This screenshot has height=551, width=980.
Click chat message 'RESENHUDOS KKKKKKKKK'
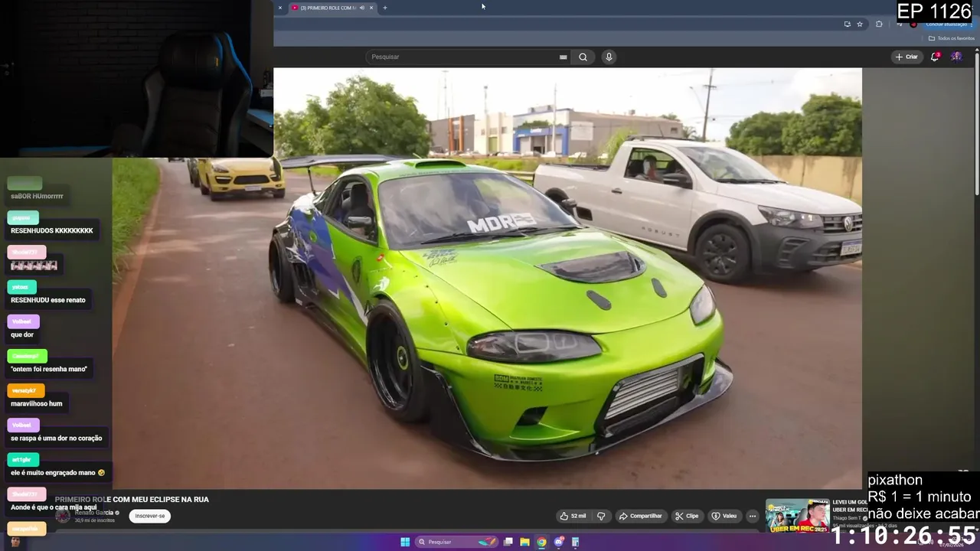click(52, 230)
